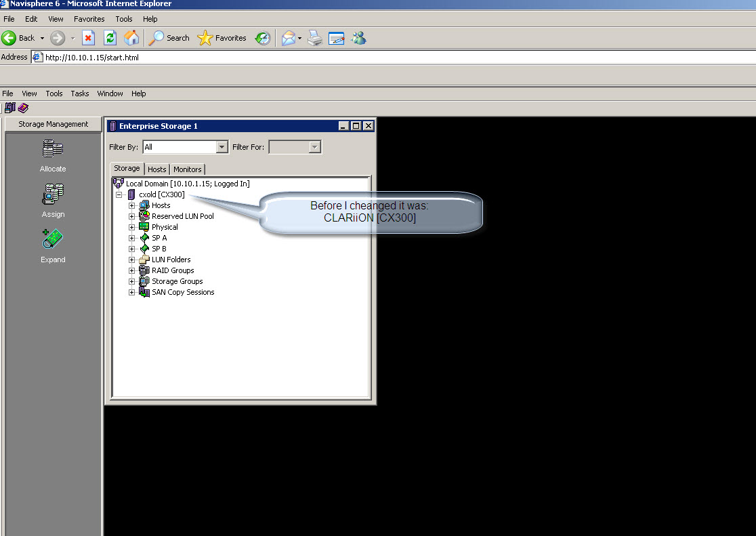
Task: Click the SP A processor icon
Action: click(x=144, y=238)
